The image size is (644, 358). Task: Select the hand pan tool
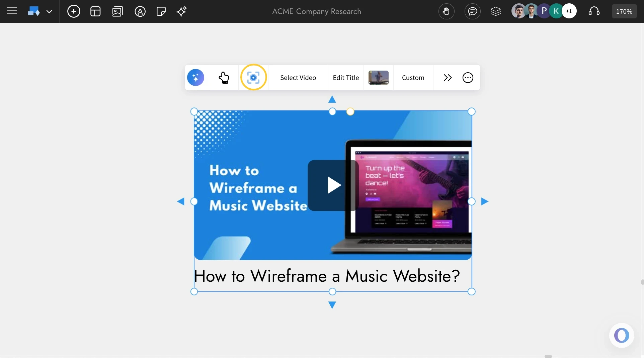tap(447, 11)
